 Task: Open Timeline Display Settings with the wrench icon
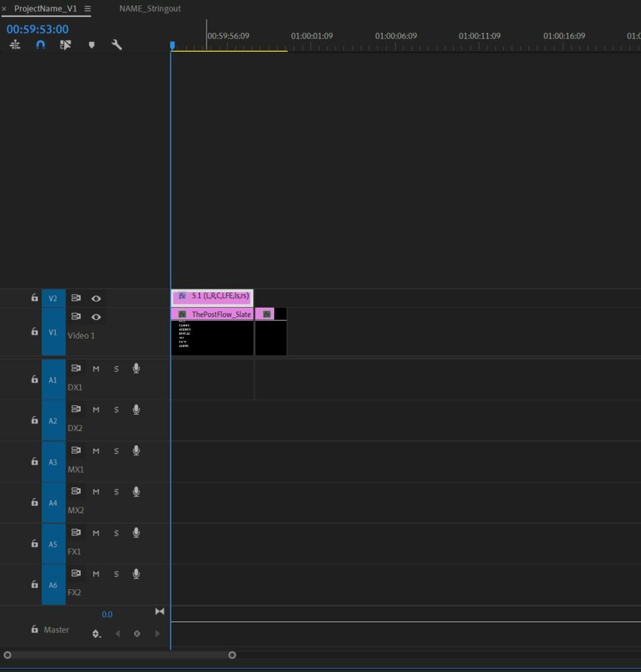(117, 45)
